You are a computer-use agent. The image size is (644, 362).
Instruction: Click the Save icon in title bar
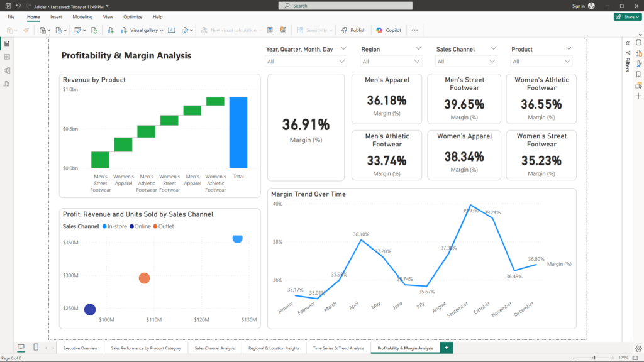tap(8, 6)
